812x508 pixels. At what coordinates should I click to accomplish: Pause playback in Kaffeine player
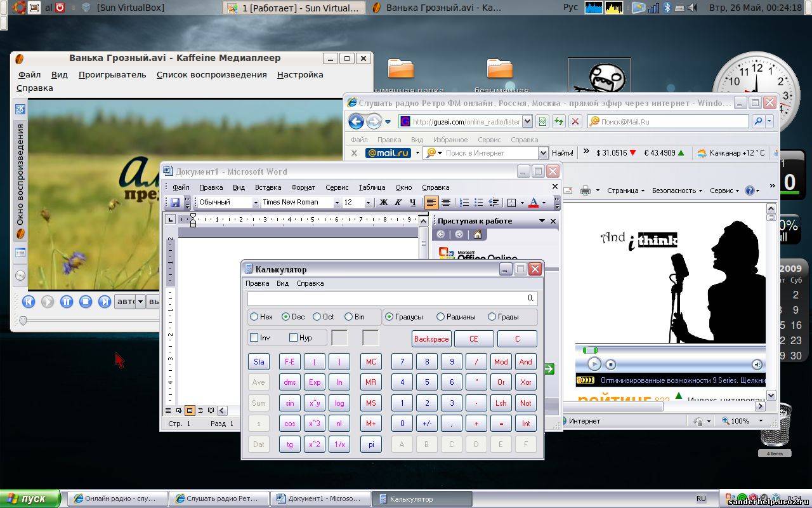pyautogui.click(x=67, y=302)
